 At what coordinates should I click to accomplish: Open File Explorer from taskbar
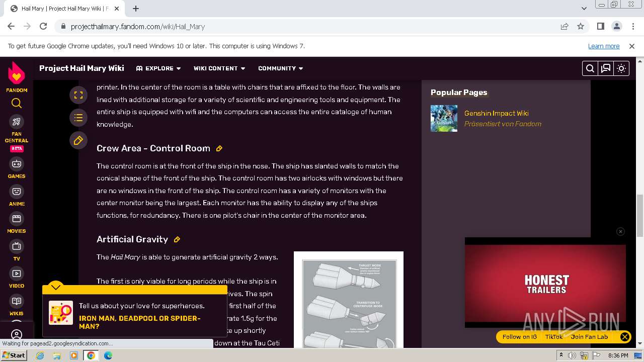point(57,355)
